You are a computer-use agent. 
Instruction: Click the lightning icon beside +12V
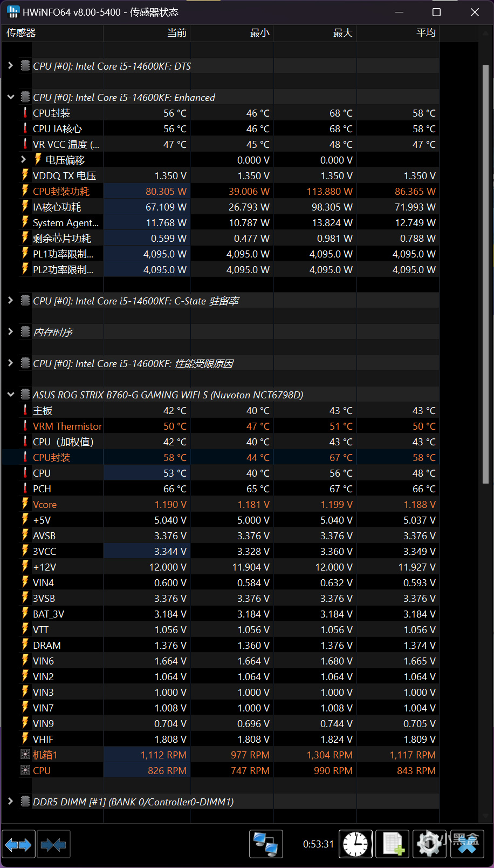pos(25,566)
